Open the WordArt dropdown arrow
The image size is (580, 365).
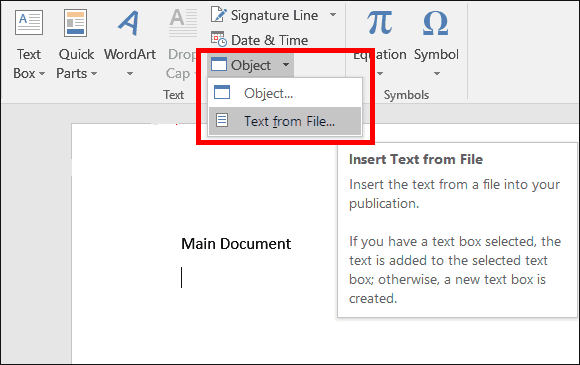(x=129, y=74)
